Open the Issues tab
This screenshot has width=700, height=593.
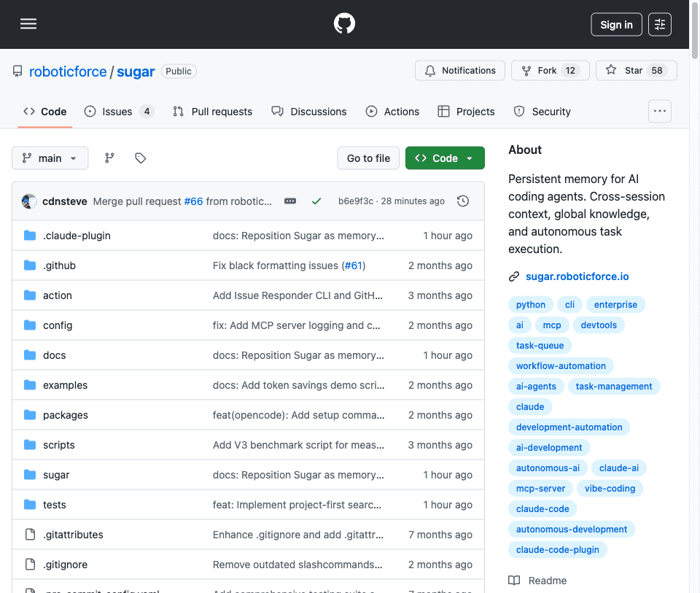(x=119, y=112)
